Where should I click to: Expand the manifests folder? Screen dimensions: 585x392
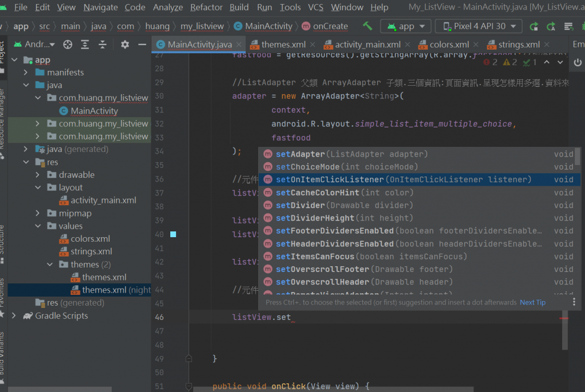tap(25, 73)
